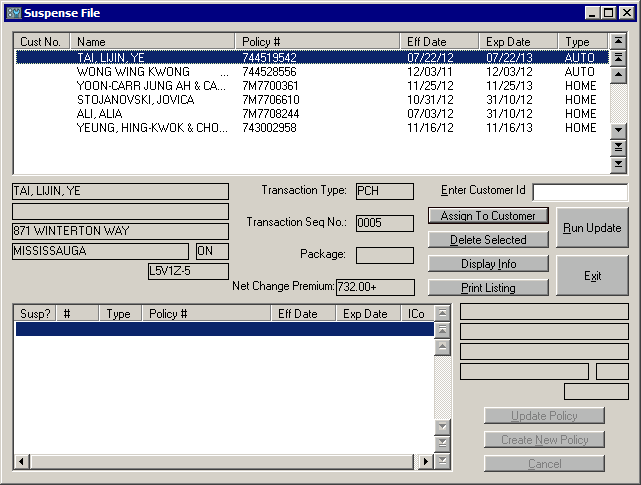Click page-up arrow in upper list scrollbar

[x=618, y=57]
